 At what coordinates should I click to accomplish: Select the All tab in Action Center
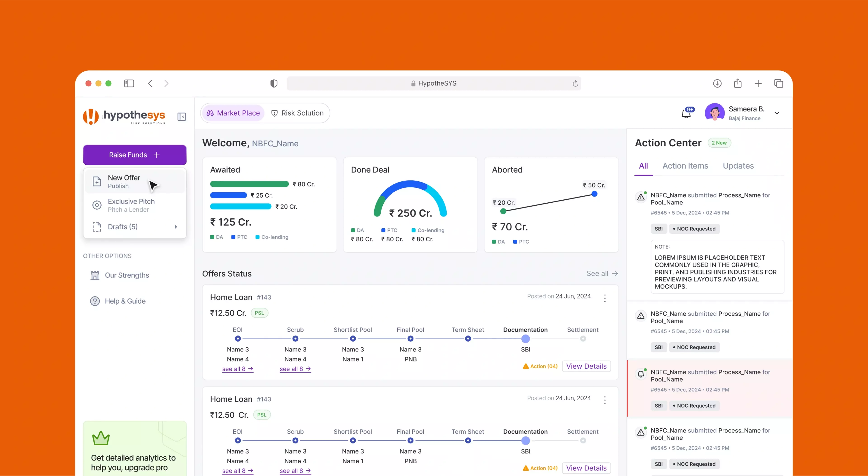click(x=643, y=166)
